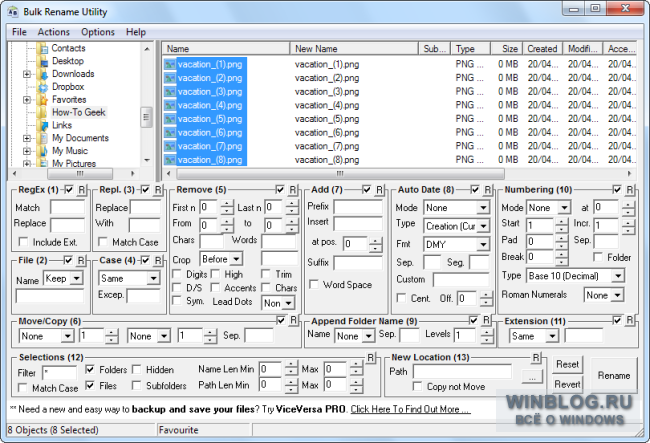Click the R reset button for New Location (13)
Image resolution: width=650 pixels, height=443 pixels.
tap(536, 357)
